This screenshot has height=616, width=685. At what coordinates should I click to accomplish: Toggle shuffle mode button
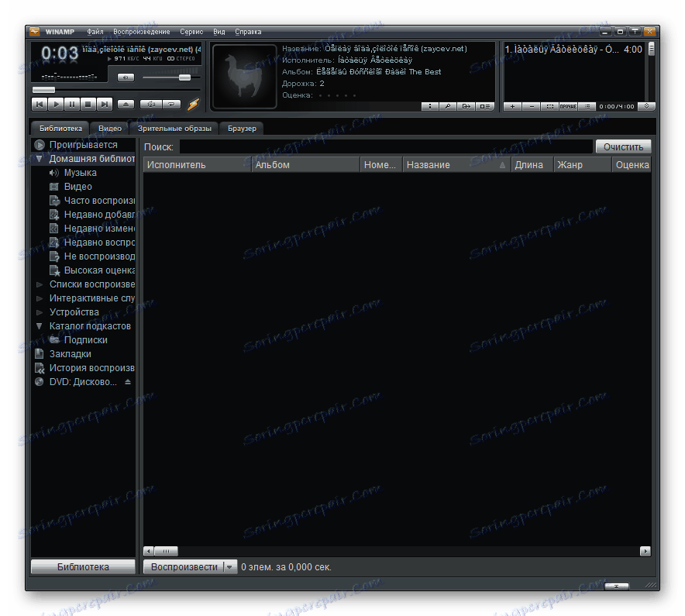151,105
